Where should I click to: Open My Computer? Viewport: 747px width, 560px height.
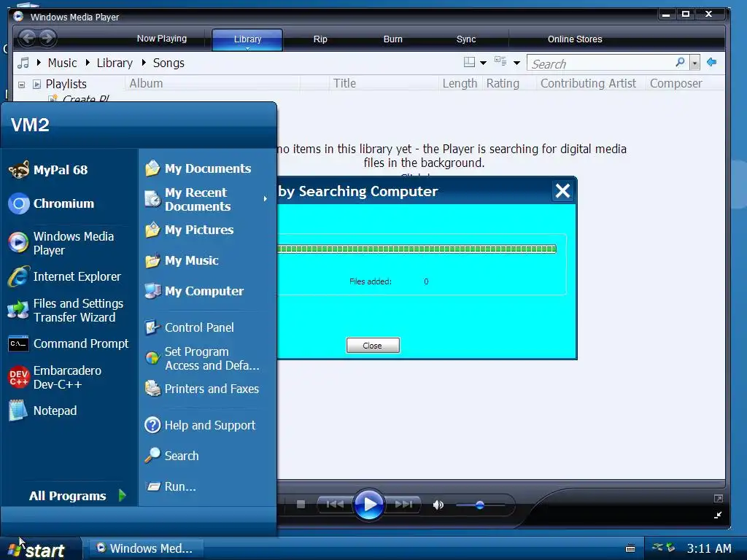click(x=206, y=291)
